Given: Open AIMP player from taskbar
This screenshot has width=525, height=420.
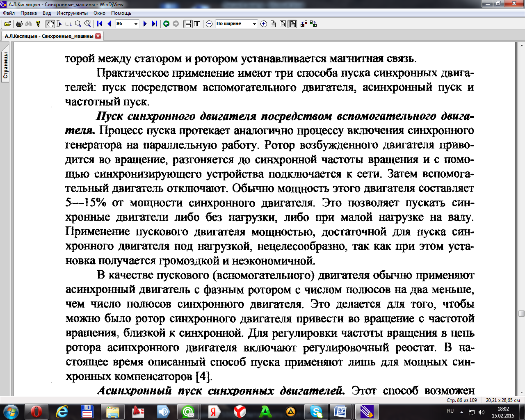Looking at the screenshot, I should (290, 411).
